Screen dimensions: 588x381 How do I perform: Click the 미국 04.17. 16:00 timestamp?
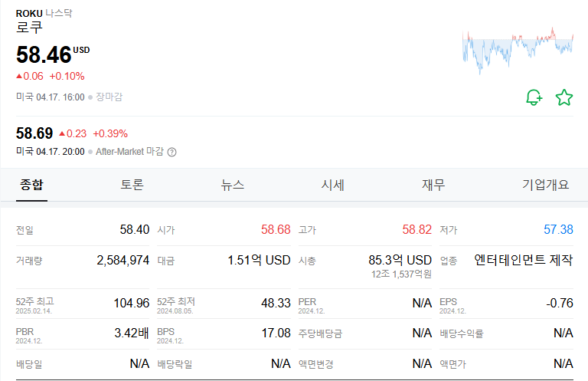point(51,97)
